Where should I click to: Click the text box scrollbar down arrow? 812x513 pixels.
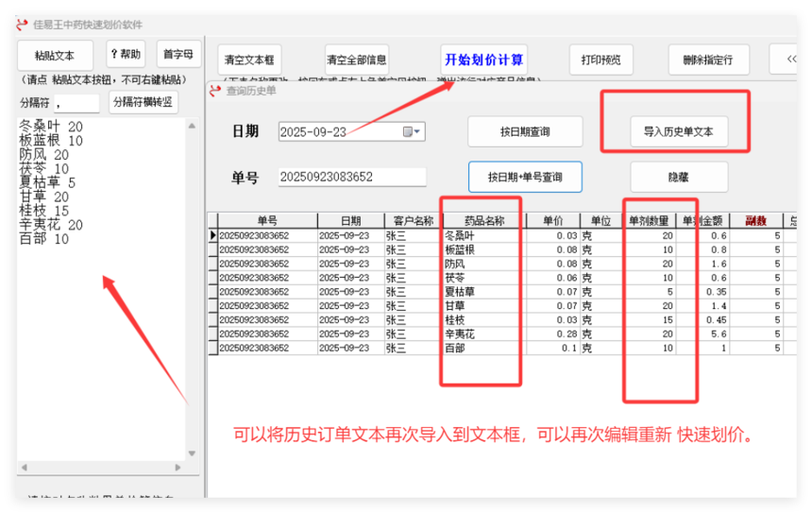(193, 453)
